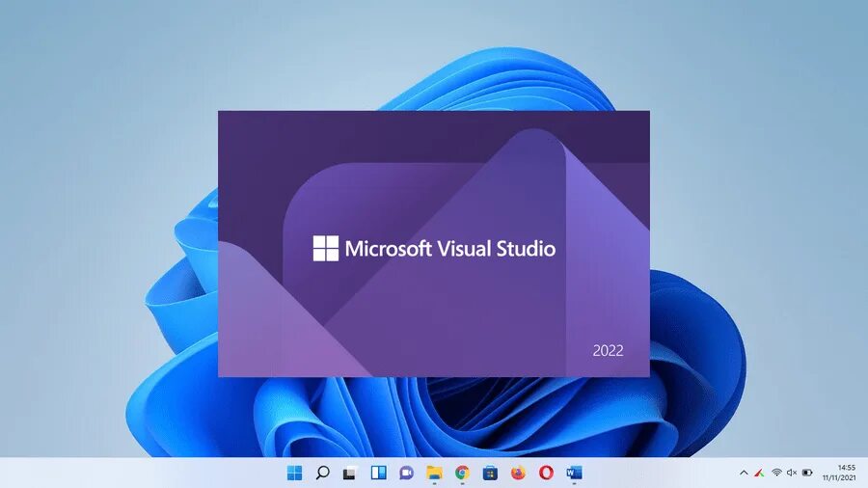This screenshot has width=868, height=488.
Task: Open Microsoft Word from taskbar
Action: click(x=574, y=473)
